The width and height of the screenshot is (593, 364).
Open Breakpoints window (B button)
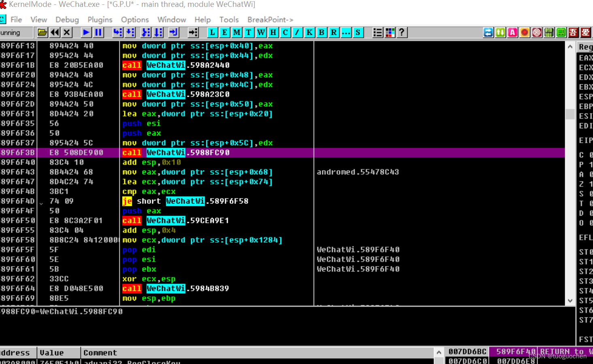pos(322,32)
